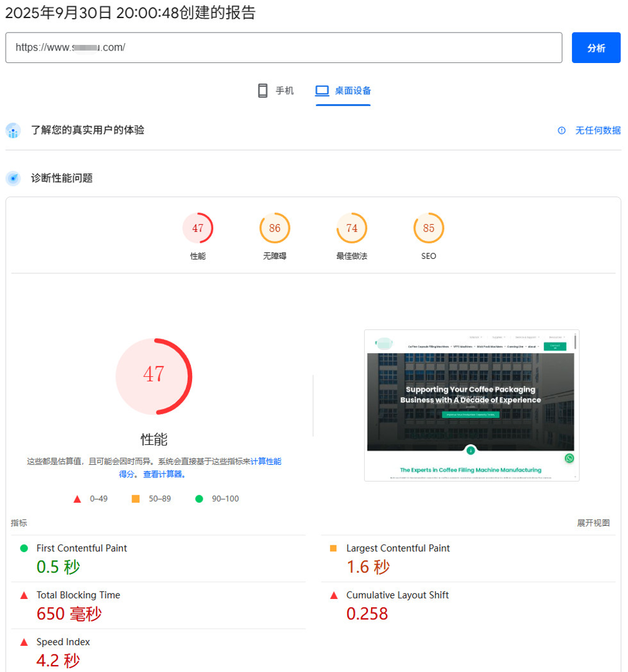Open the 无任何数据 link
This screenshot has width=628, height=672.
coord(597,130)
